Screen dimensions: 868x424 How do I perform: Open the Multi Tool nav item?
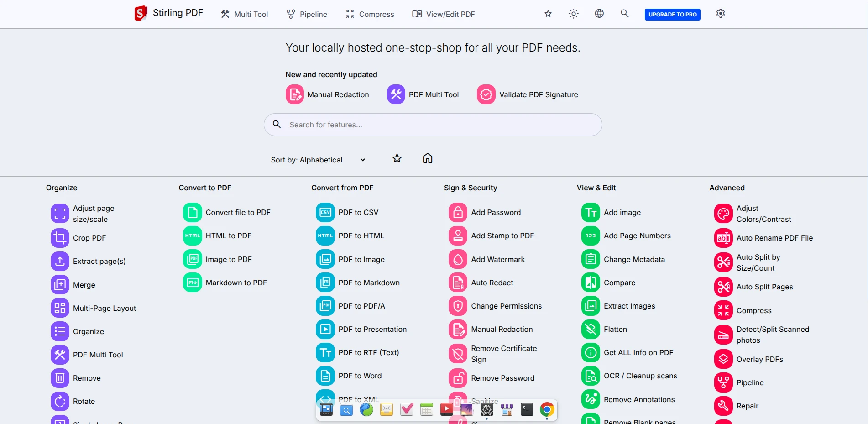[245, 14]
